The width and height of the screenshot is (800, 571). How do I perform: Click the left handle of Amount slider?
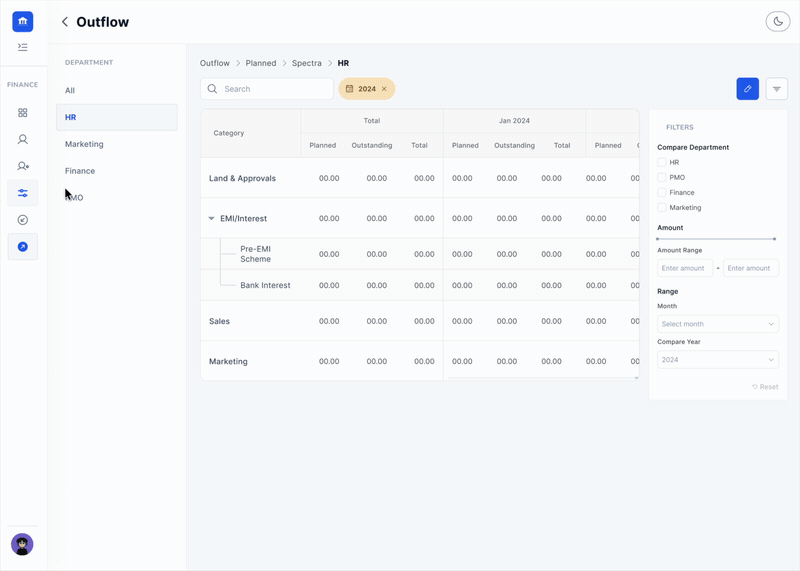point(658,239)
